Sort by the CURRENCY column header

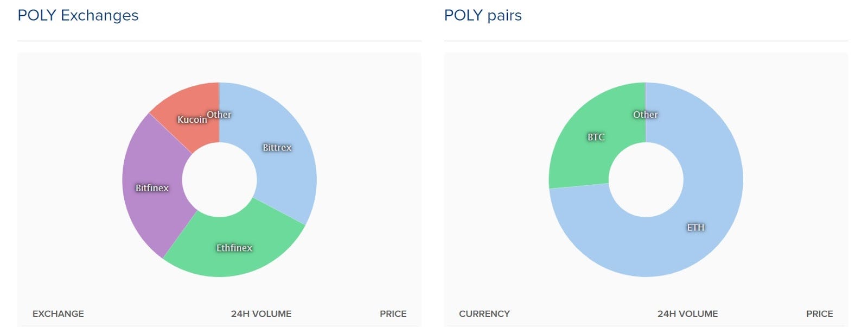click(484, 314)
